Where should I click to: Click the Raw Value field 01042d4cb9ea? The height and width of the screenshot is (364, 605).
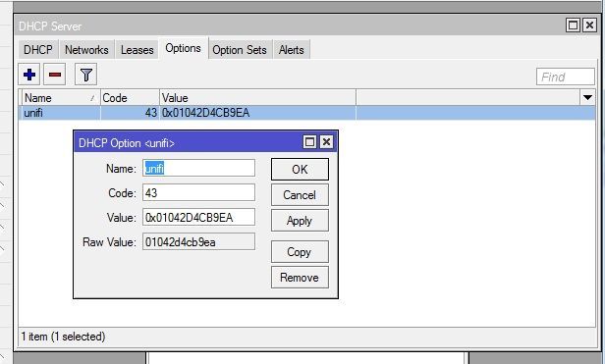coord(198,241)
